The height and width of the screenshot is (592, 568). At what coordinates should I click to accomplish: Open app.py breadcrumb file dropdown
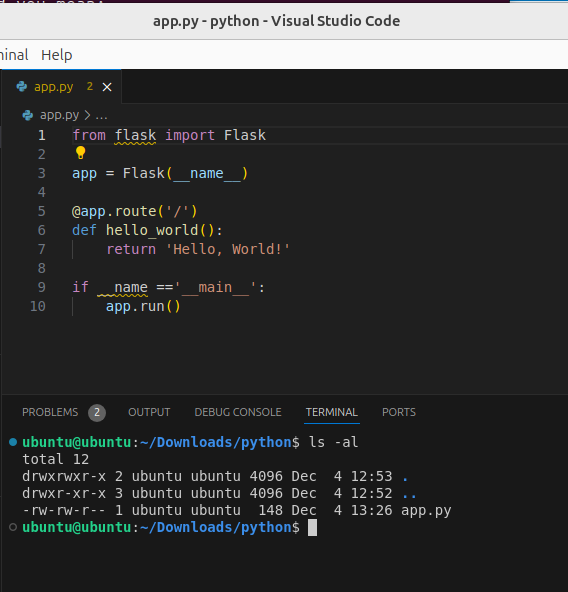59,115
